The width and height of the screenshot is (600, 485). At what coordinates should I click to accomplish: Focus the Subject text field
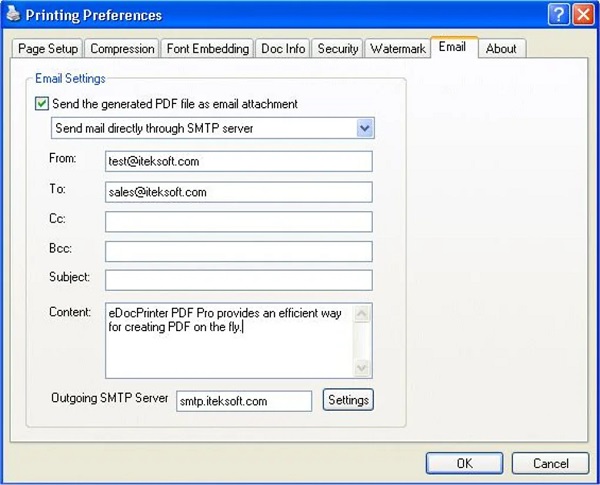click(x=238, y=280)
